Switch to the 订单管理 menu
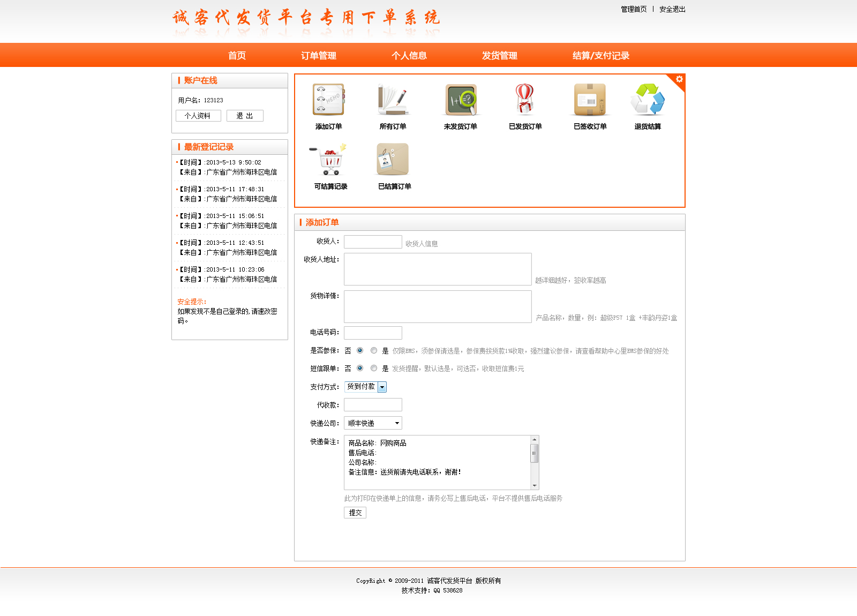Screen dimensions: 857x616 tap(319, 55)
